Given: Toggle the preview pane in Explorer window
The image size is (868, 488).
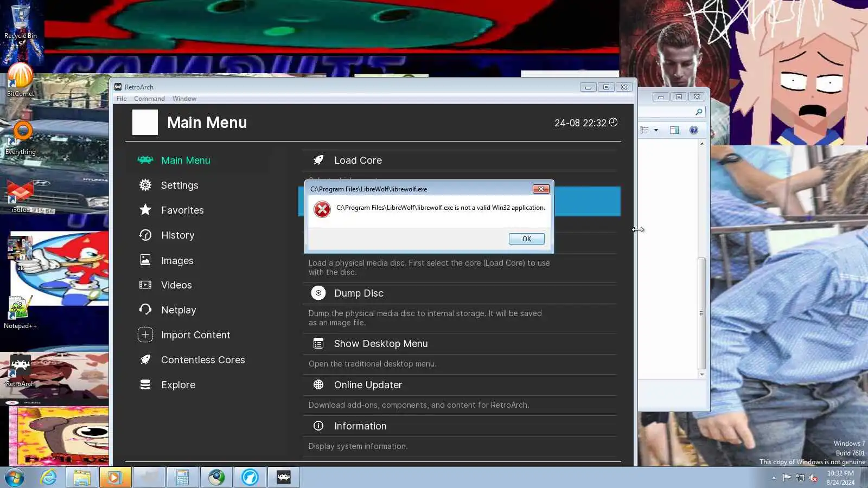Looking at the screenshot, I should 674,130.
